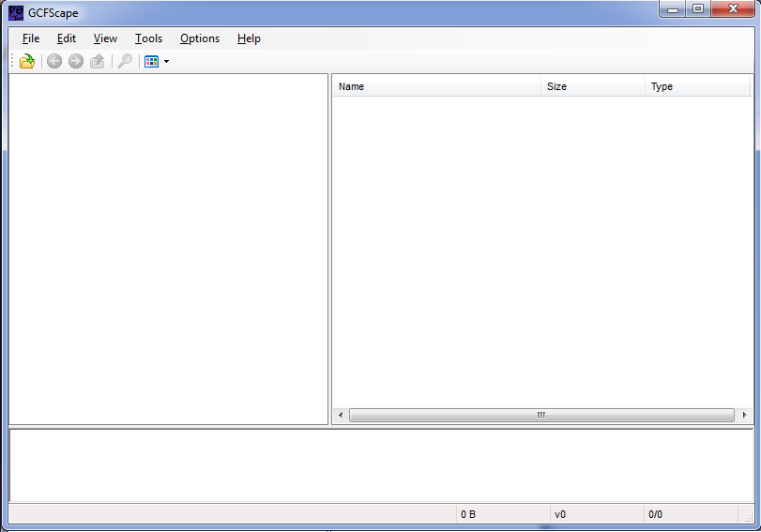Minimize the GCFScape window
The height and width of the screenshot is (532, 761).
(673, 8)
